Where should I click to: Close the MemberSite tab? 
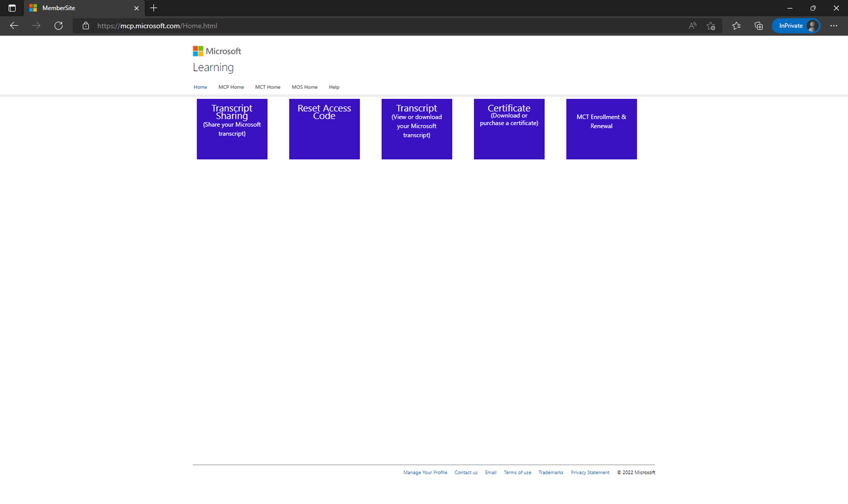(x=136, y=8)
